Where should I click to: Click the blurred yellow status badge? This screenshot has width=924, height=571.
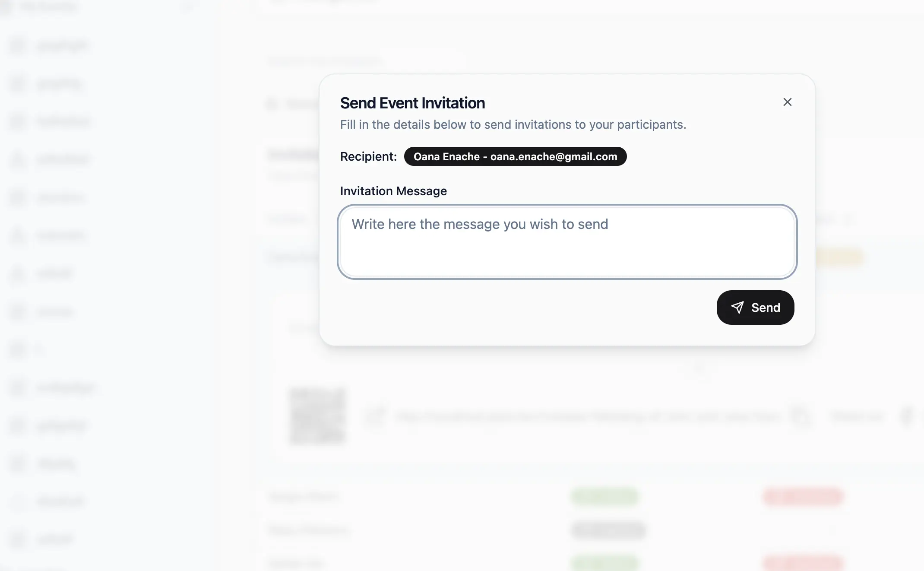pos(839,257)
